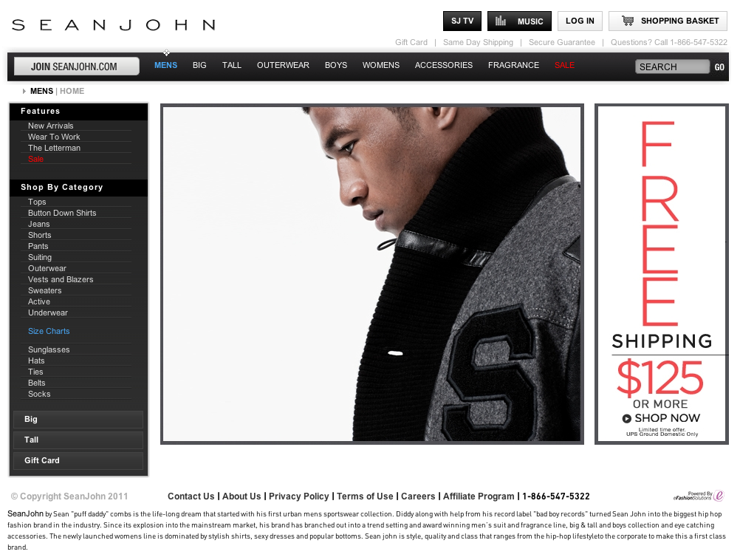Viewport: 740px width, 560px height.
Task: Select the BIG navigation tab
Action: pos(199,65)
